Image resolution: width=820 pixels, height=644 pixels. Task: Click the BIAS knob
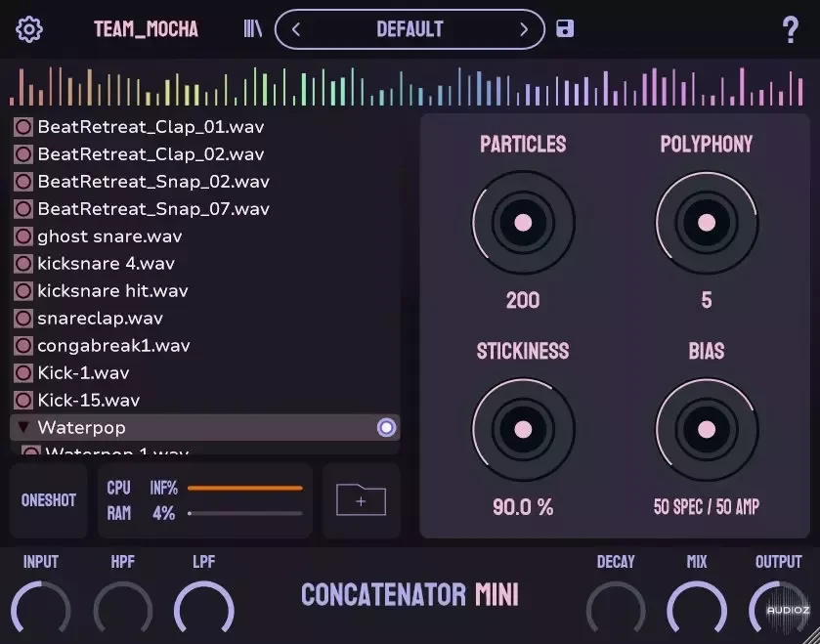(x=707, y=430)
